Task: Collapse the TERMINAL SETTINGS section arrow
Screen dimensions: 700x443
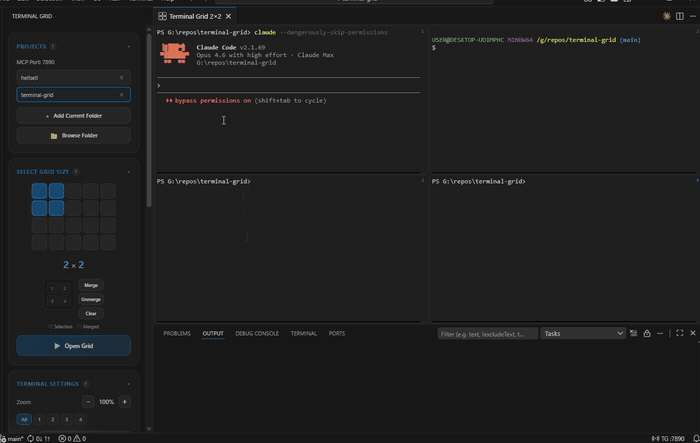Action: point(129,384)
